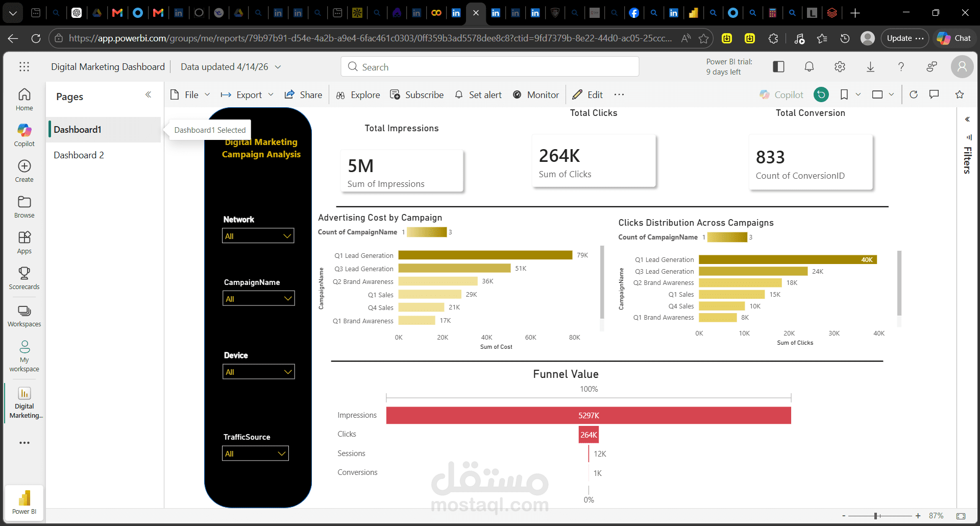980x526 pixels.
Task: Open Browse in the left sidebar
Action: [x=24, y=207]
